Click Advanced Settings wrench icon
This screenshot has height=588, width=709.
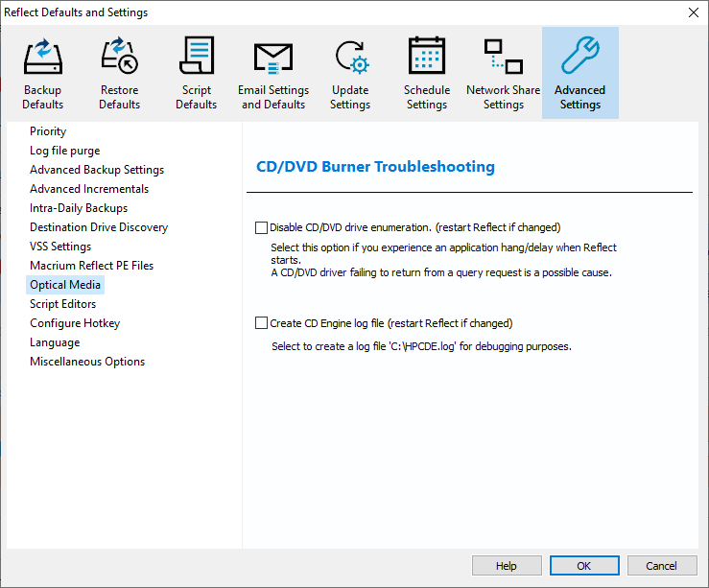(579, 58)
